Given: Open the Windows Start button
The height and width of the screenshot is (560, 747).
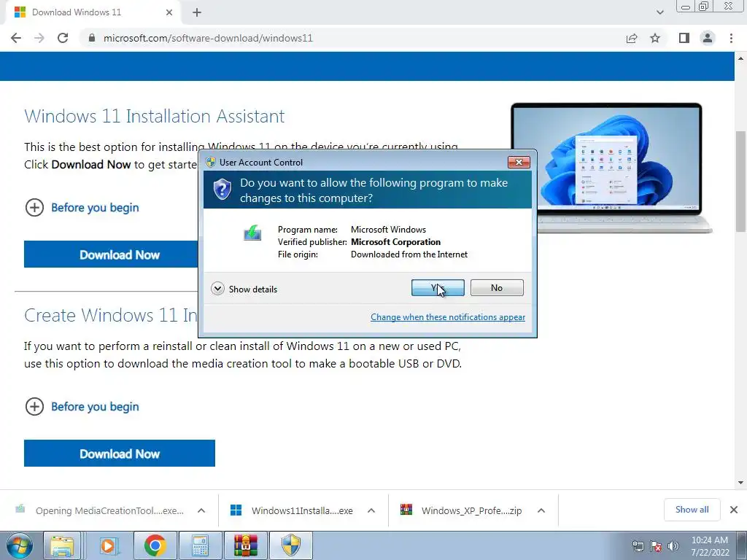Looking at the screenshot, I should coord(19,545).
